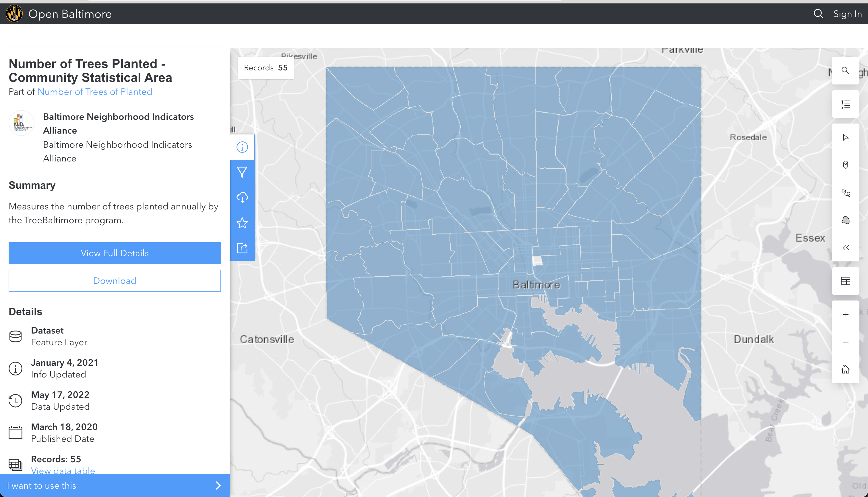868x497 pixels.
Task: Zoom in using the plus control
Action: coord(846,314)
